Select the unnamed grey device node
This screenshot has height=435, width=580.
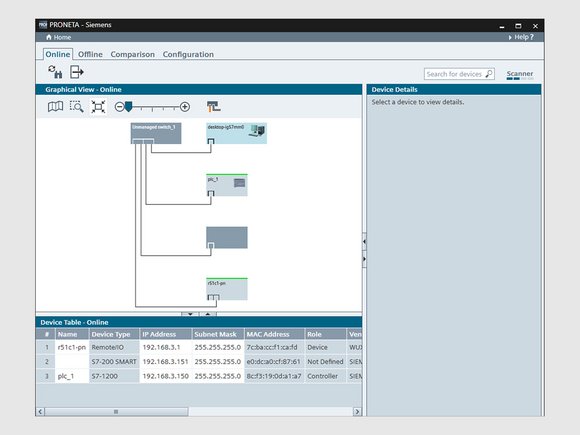click(227, 237)
